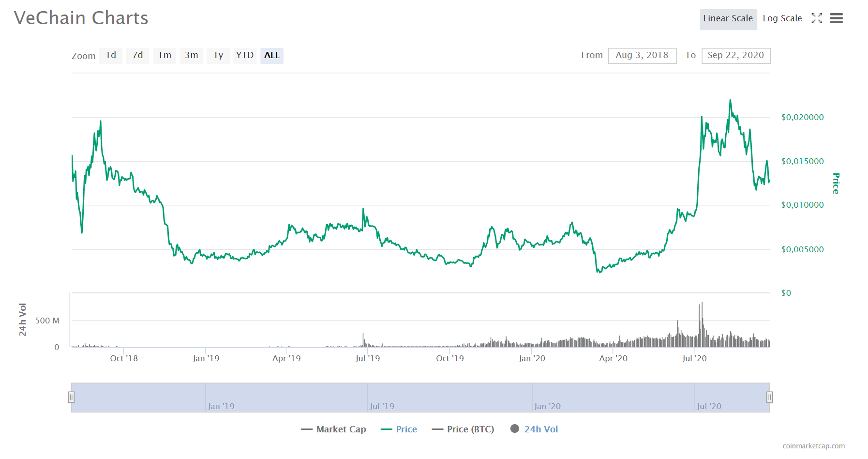The width and height of the screenshot is (868, 459).
Task: Set zoom range to YTD
Action: click(245, 55)
